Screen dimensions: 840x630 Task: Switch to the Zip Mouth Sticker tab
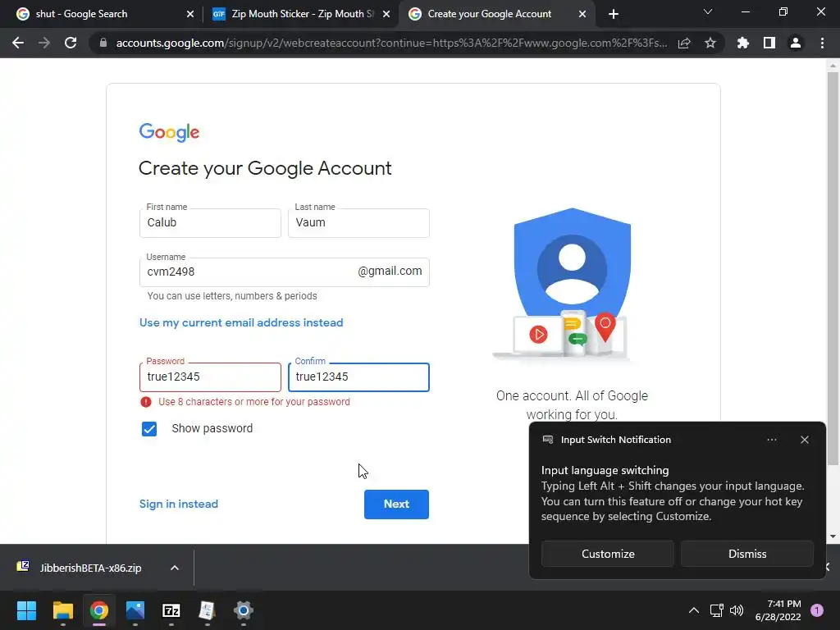pos(303,14)
